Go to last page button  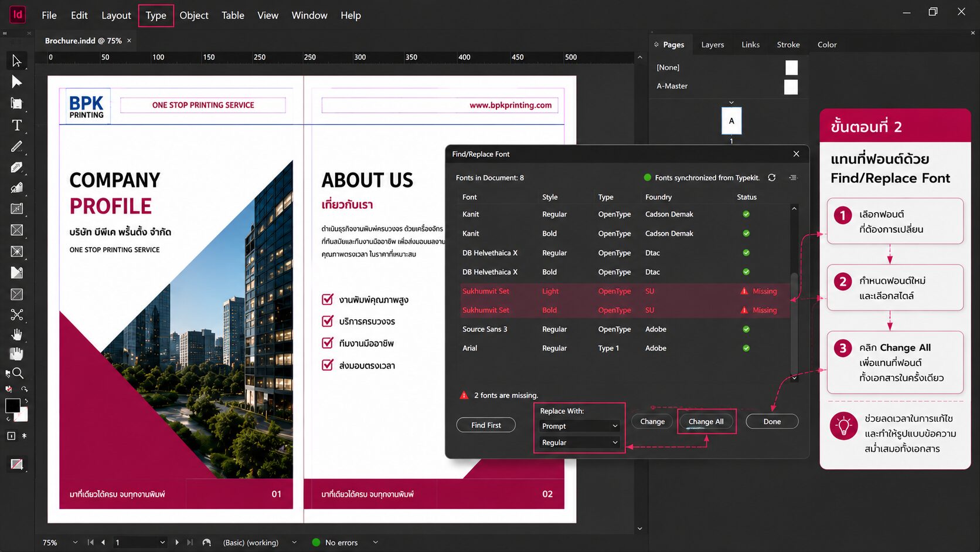[189, 543]
